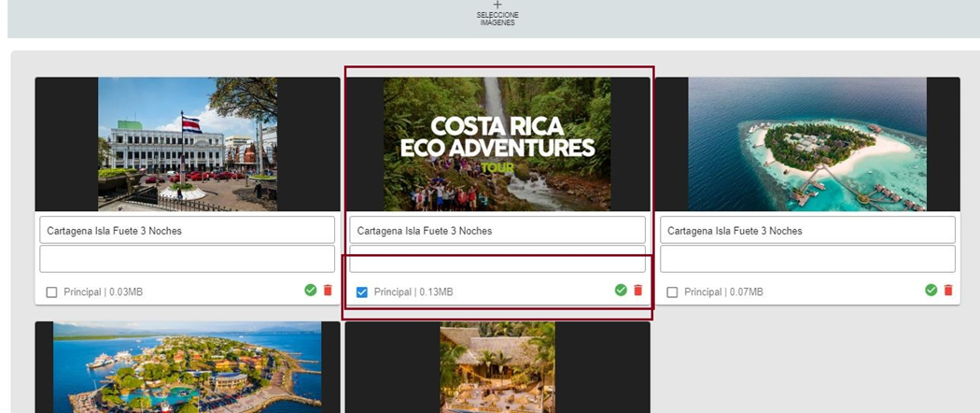The width and height of the screenshot is (980, 413).
Task: Click the plus icon to select images
Action: click(497, 6)
